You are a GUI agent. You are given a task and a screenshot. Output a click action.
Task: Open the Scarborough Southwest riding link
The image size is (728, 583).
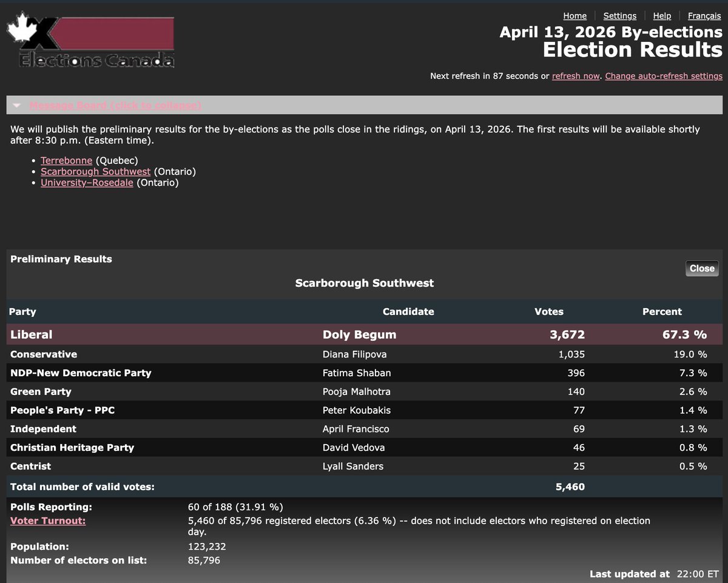(95, 172)
